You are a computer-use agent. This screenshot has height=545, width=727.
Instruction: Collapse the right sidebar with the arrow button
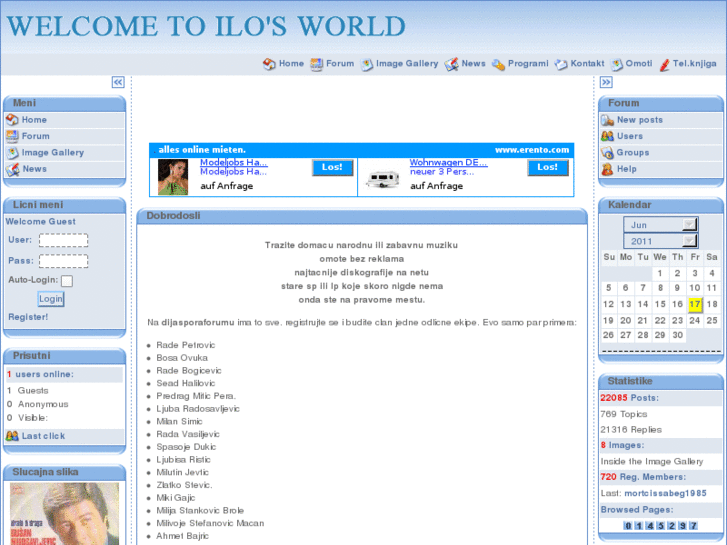point(606,83)
